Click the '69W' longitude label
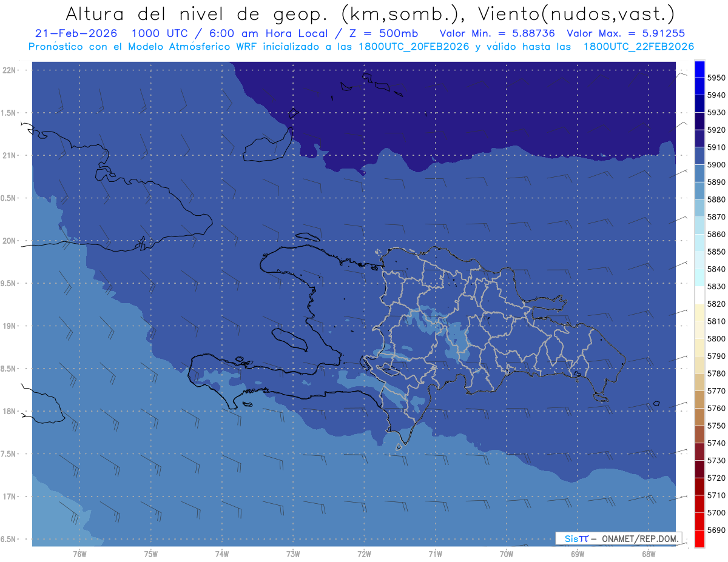Screen dimensions: 728x562 tap(577, 554)
